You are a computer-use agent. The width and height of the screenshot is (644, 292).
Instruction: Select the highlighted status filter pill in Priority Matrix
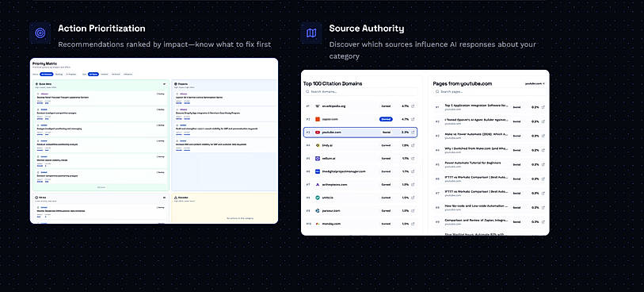click(47, 74)
